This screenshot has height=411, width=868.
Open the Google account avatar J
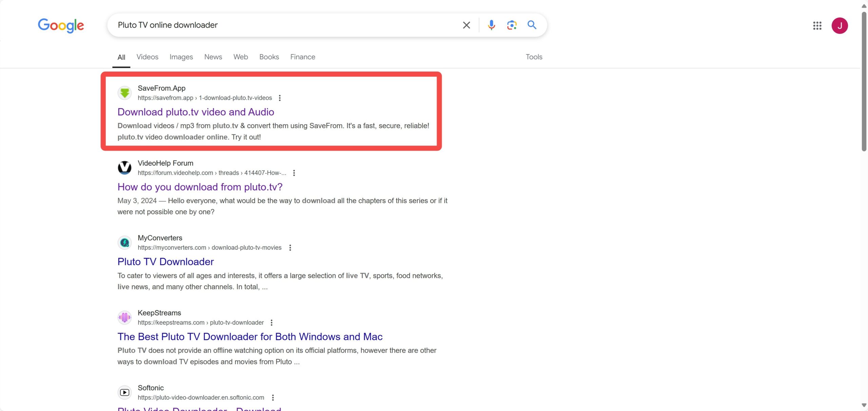(840, 26)
